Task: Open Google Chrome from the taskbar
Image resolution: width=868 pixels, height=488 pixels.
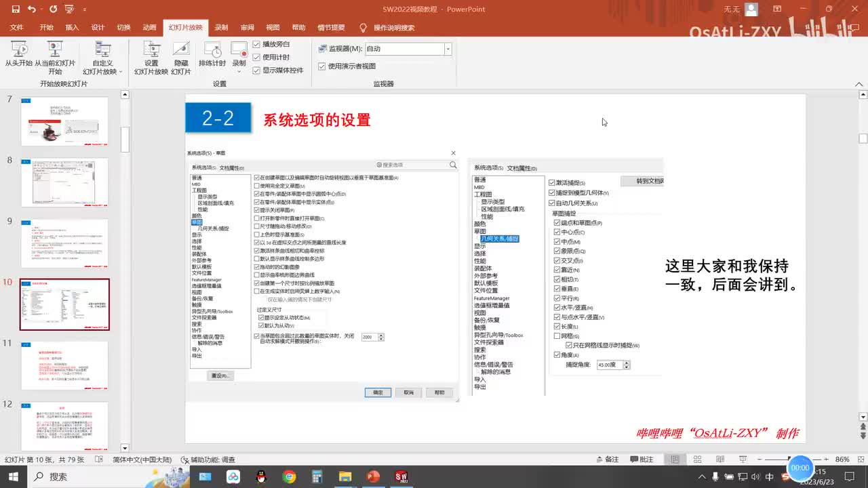Action: pyautogui.click(x=290, y=476)
